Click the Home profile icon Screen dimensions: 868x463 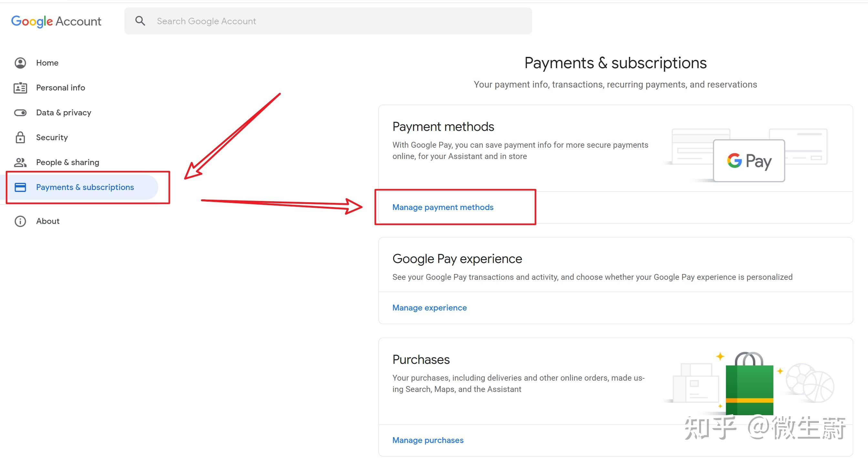coord(20,63)
